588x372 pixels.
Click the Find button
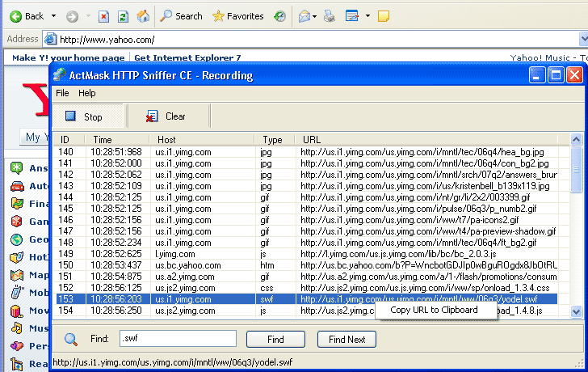(275, 340)
